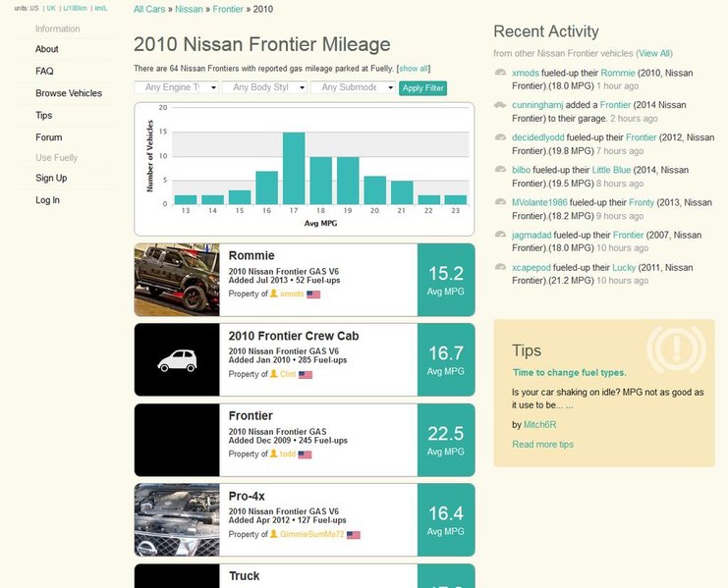Viewport: 728px width, 588px height.
Task: Open the Forum sidebar link
Action: coord(49,137)
